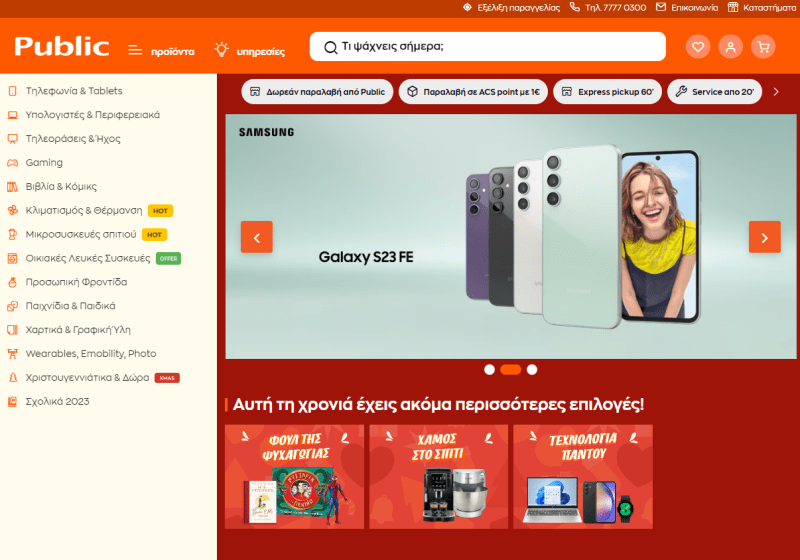Screen dimensions: 800x560
Task: Click Express pickup 60' chip
Action: tap(607, 92)
